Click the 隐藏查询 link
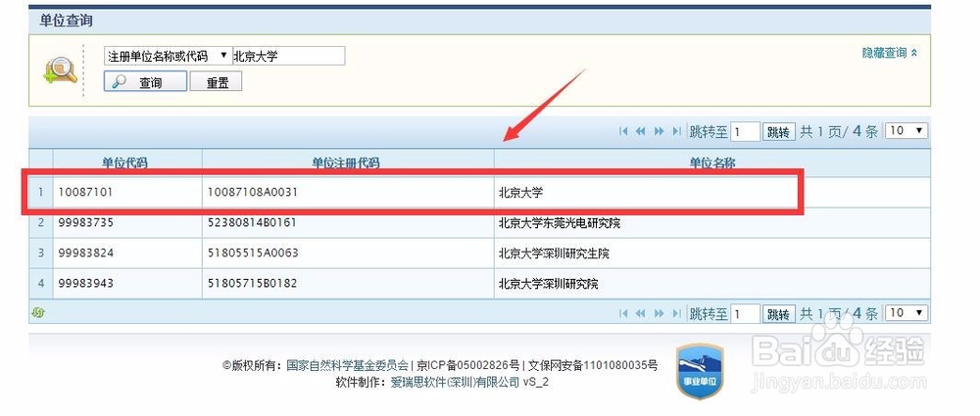The height and width of the screenshot is (416, 980). pos(890,53)
